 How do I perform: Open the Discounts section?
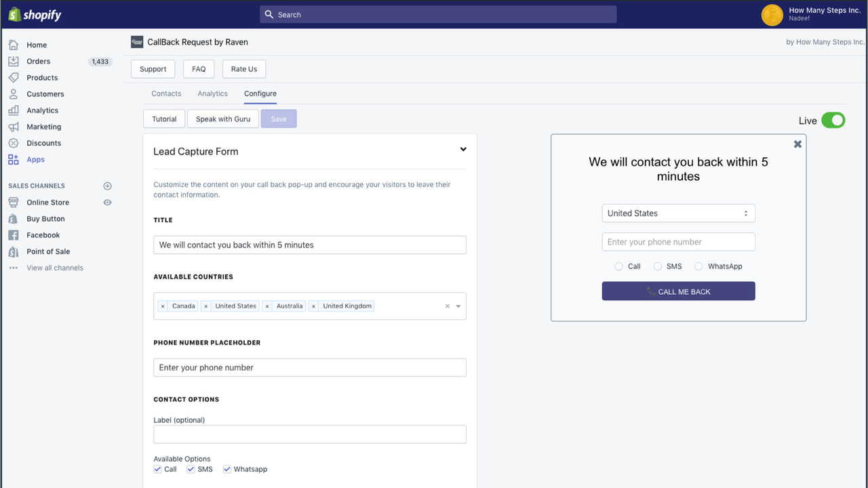click(x=42, y=143)
